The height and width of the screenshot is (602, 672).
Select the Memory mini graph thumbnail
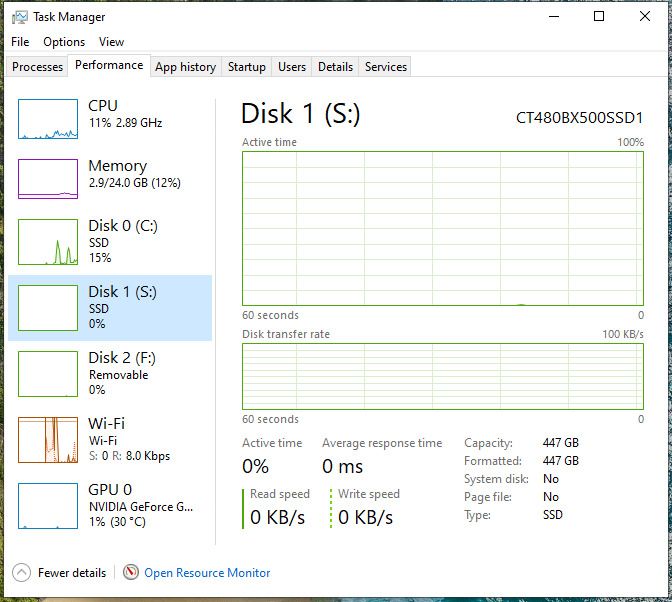point(48,179)
